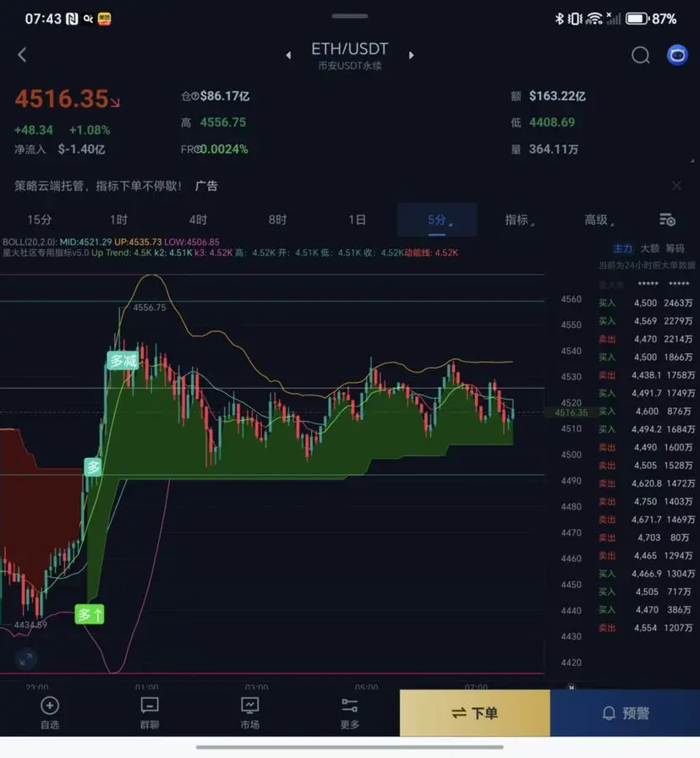Select the 1时 timeframe tab
Image resolution: width=700 pixels, height=758 pixels.
point(118,220)
